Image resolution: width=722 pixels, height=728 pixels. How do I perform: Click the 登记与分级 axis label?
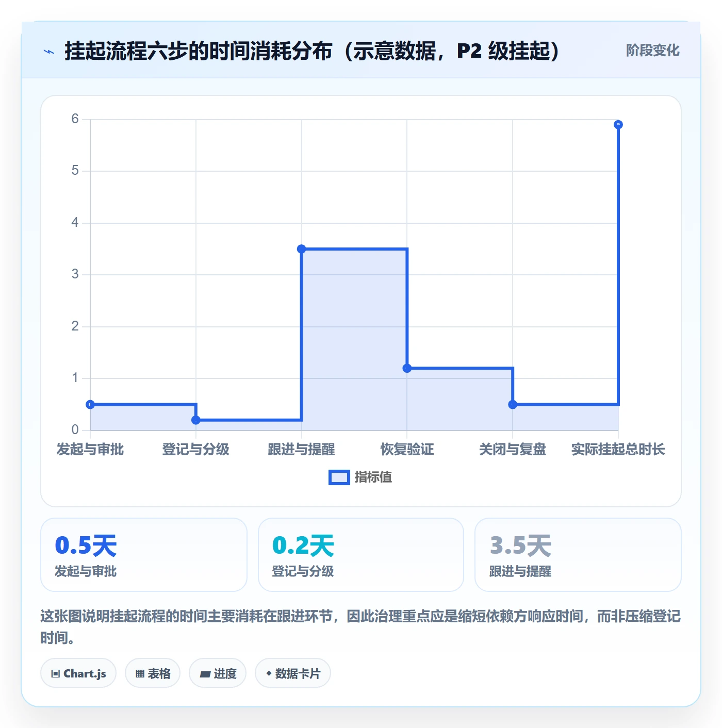196,450
